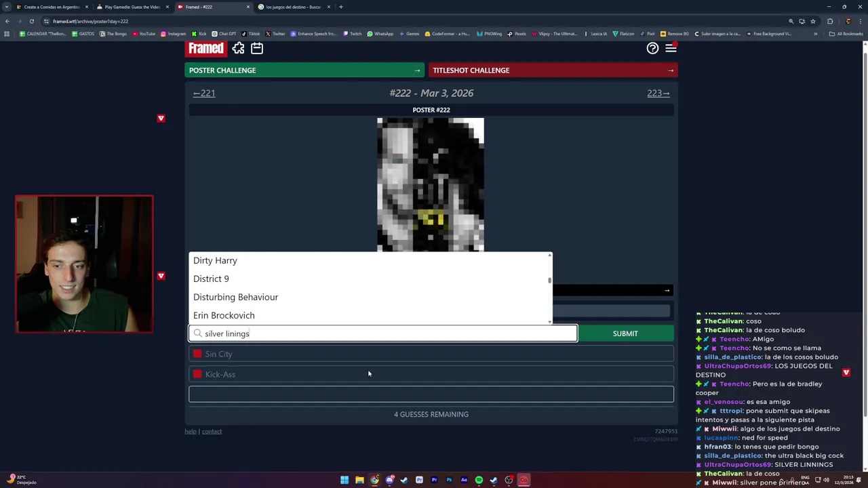Open the help question mark icon
The height and width of the screenshot is (488, 868).
pyautogui.click(x=652, y=48)
